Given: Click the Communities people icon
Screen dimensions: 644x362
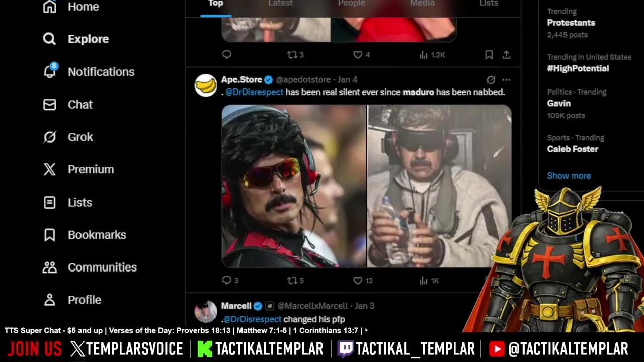Looking at the screenshot, I should click(49, 267).
